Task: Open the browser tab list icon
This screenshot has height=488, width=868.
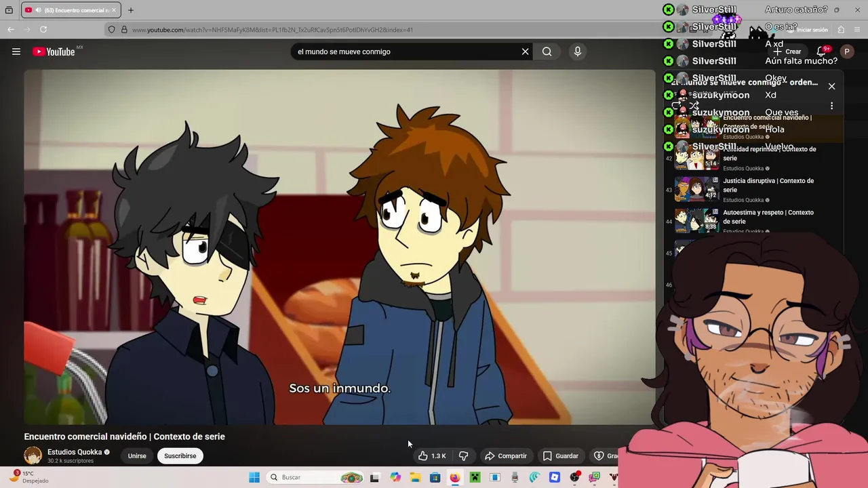Action: (9, 10)
